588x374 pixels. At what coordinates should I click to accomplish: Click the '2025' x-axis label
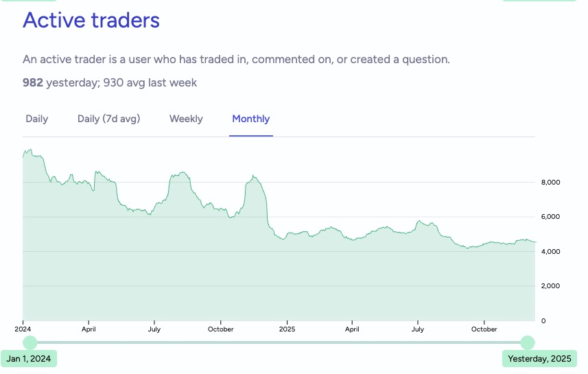286,329
